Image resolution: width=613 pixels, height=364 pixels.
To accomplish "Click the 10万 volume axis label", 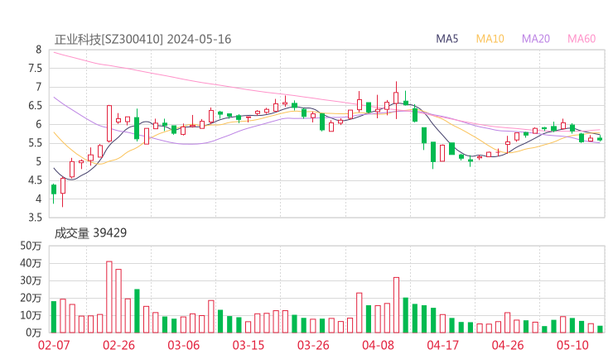I will (x=31, y=315).
